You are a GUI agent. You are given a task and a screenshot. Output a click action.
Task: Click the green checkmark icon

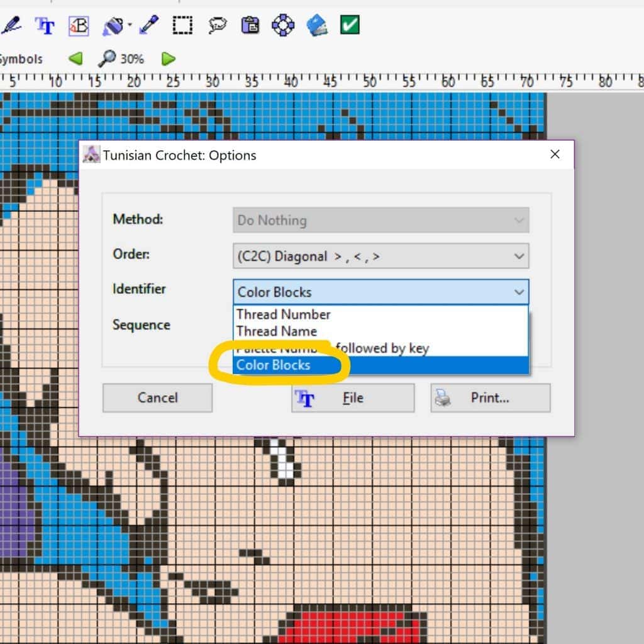(x=350, y=25)
